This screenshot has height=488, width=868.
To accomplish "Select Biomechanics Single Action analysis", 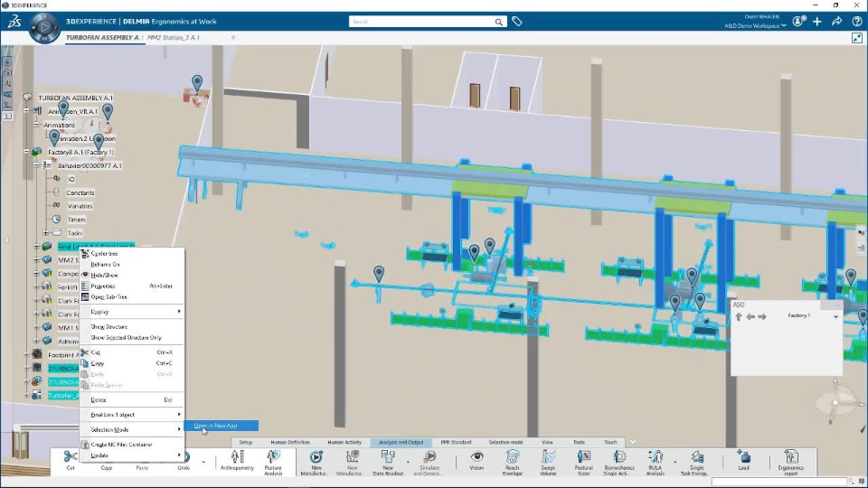I will pos(618,462).
